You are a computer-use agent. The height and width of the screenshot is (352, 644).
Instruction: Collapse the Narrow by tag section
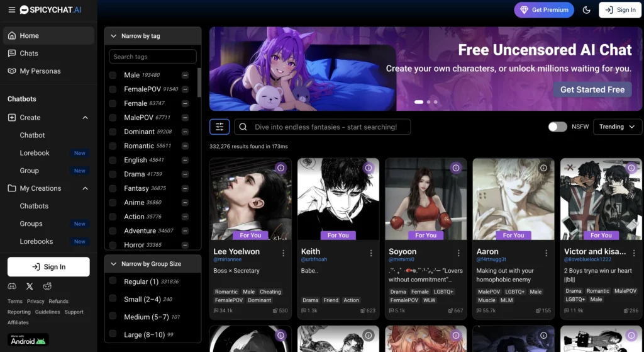pyautogui.click(x=113, y=36)
